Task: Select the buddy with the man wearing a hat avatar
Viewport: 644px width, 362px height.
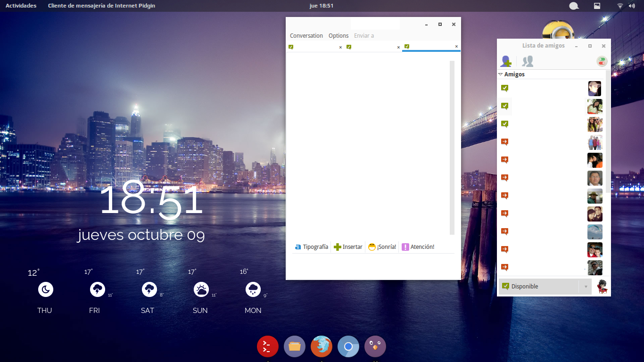Action: point(595,196)
